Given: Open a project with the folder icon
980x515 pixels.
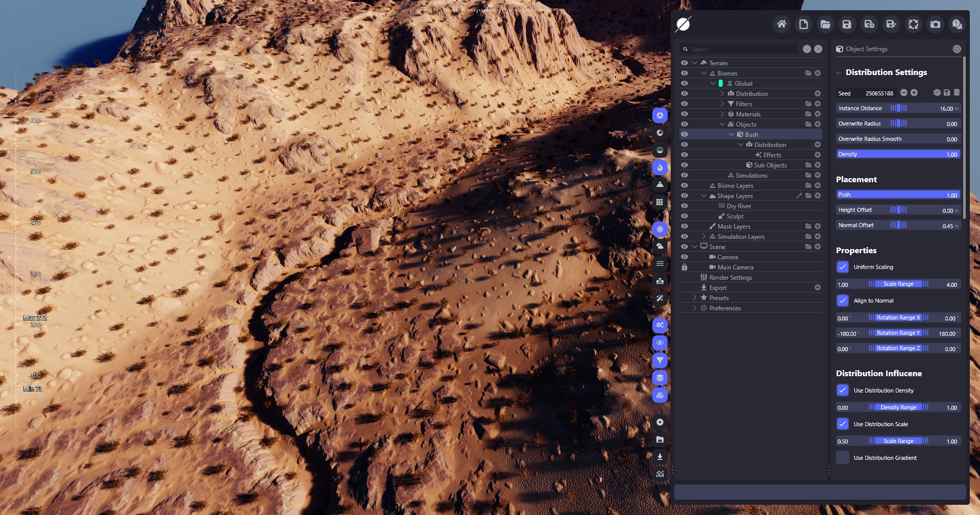Looking at the screenshot, I should pos(825,24).
